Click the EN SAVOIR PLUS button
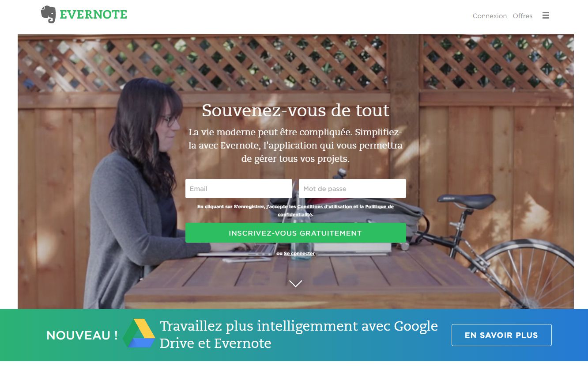Viewport: 588px width, 366px height. coord(501,335)
